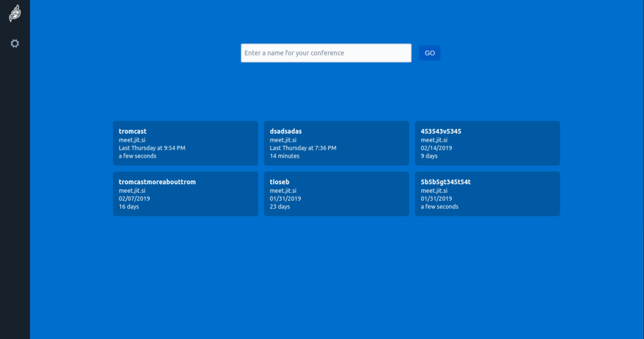Open settings via the gear icon
Screen dimensions: 644x339
[x=15, y=44]
